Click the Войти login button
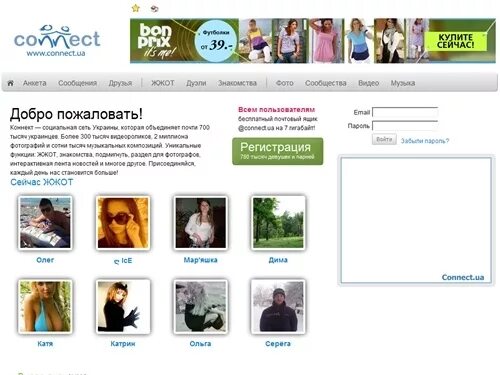 point(384,139)
